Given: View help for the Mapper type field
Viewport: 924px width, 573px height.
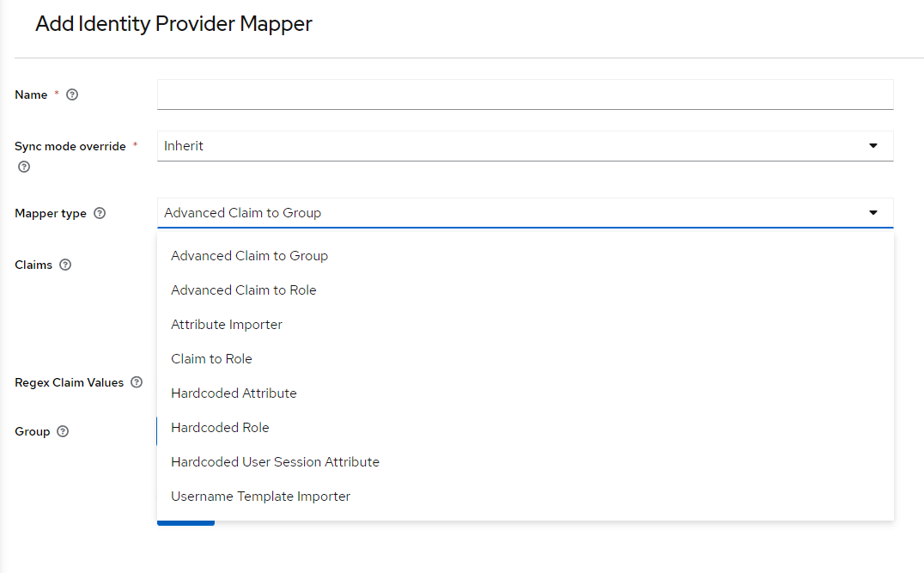Looking at the screenshot, I should [100, 213].
